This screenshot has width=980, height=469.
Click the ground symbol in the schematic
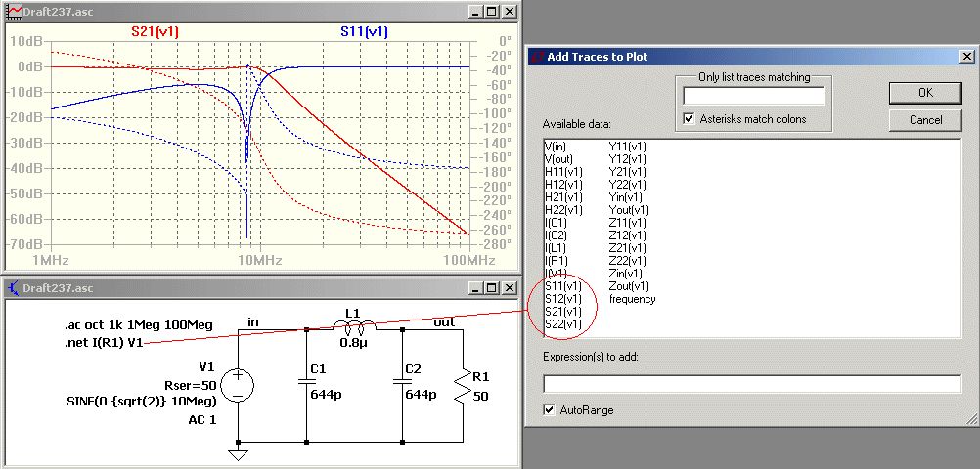[x=238, y=454]
